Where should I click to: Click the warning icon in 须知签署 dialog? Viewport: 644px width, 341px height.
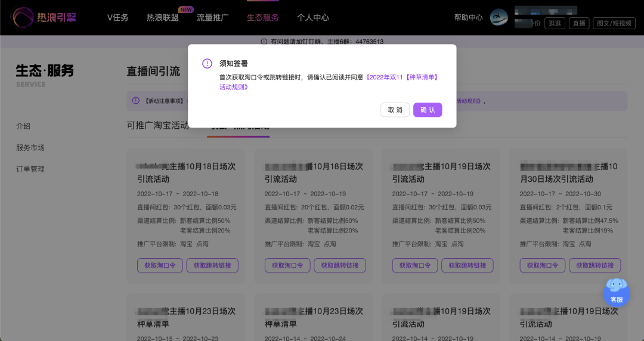point(207,63)
